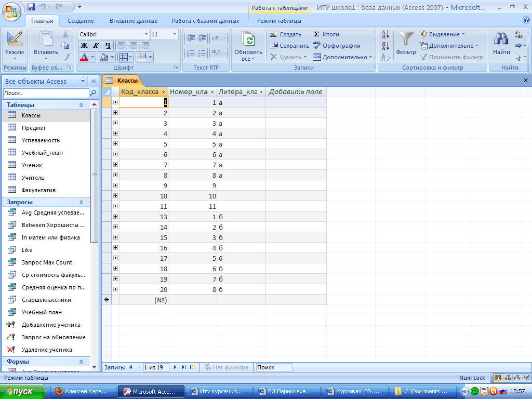Collapse the Таблицы group

tap(81, 105)
